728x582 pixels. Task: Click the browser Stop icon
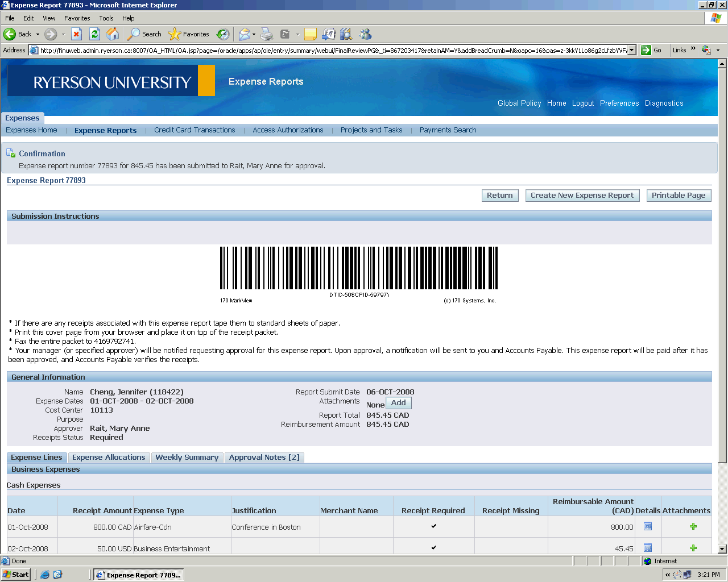coord(77,34)
